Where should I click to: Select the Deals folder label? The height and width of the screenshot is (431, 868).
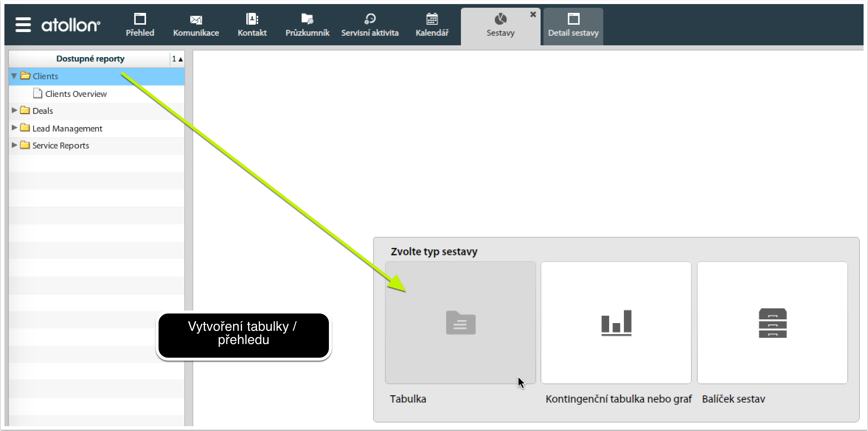tap(43, 111)
